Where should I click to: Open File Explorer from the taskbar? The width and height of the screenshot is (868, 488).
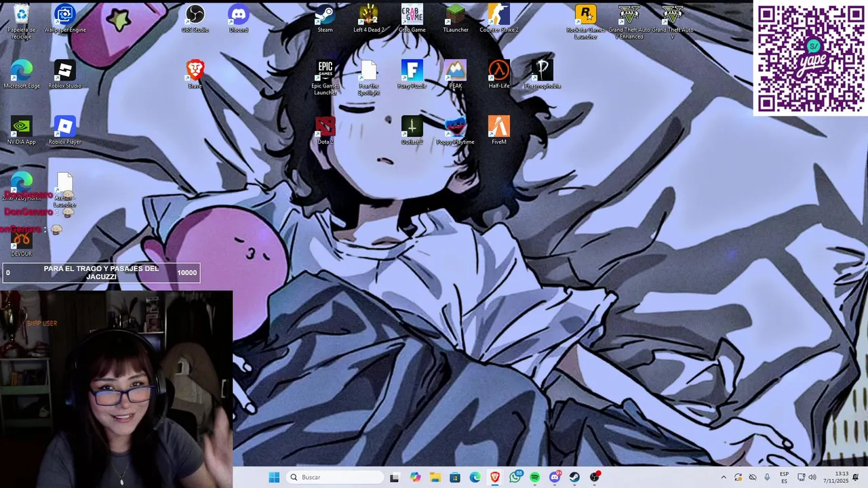(435, 477)
